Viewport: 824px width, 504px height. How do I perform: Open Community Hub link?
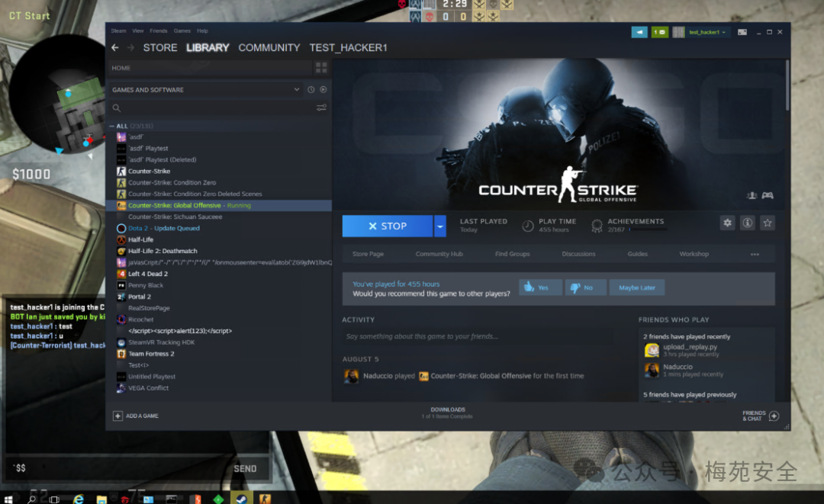tap(439, 254)
